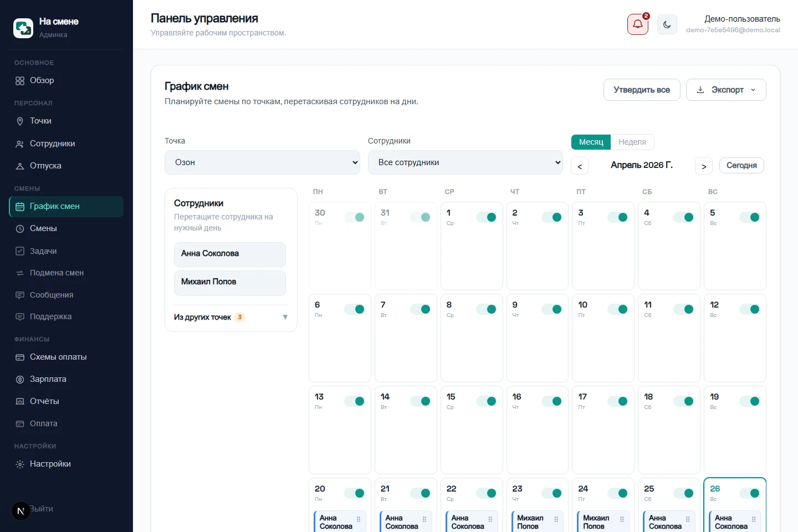Toggle off the switch for April 1
798x532 pixels.
[487, 217]
